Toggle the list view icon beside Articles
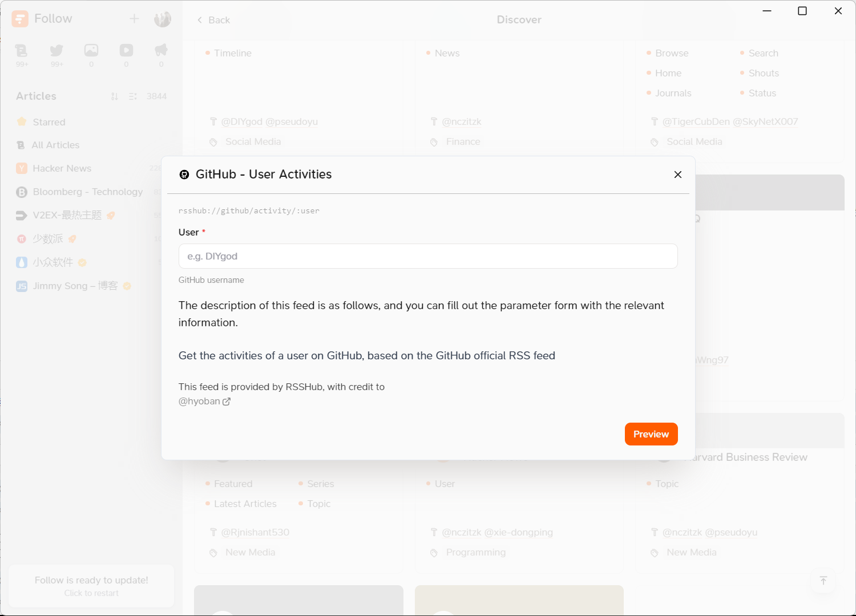Viewport: 856px width, 616px height. coord(133,96)
